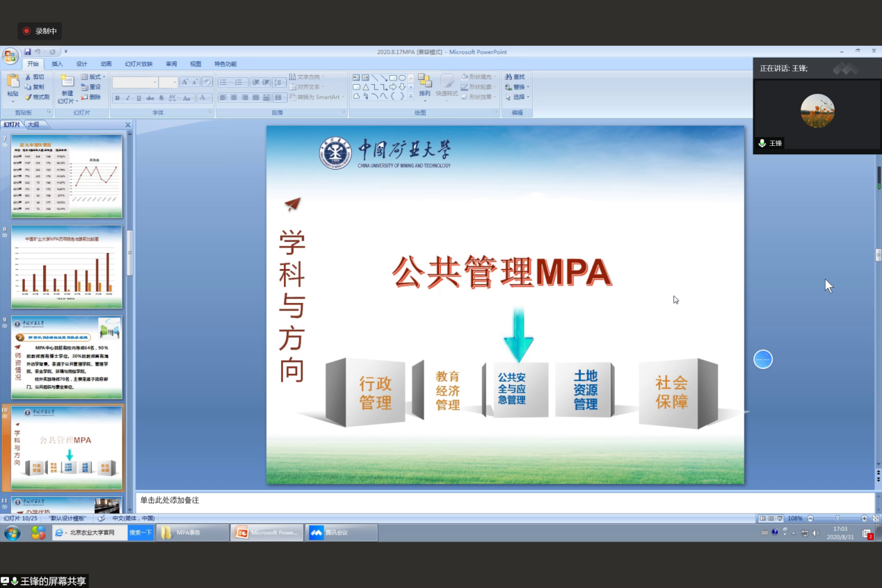Click the Find 查找 binoculars
882x588 pixels.
[x=515, y=77]
